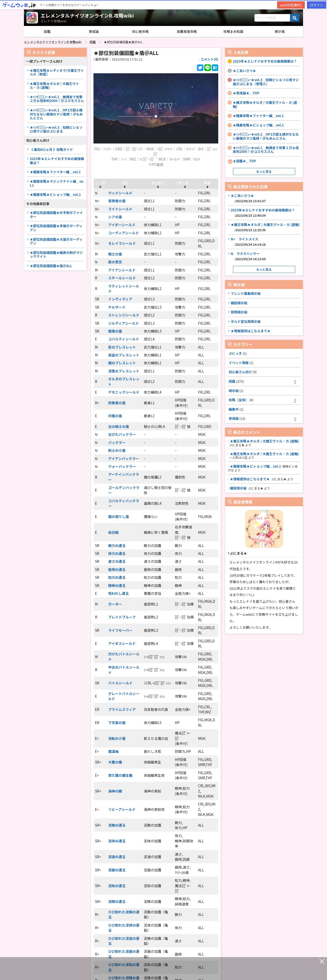The height and width of the screenshot is (980, 327).
Task: Click rank 3 badge in 人気記事
Action: click(229, 80)
